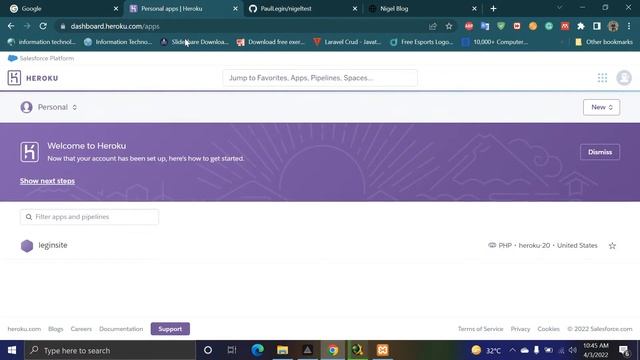Open the Blogs footer link
The height and width of the screenshot is (360, 640).
56,329
